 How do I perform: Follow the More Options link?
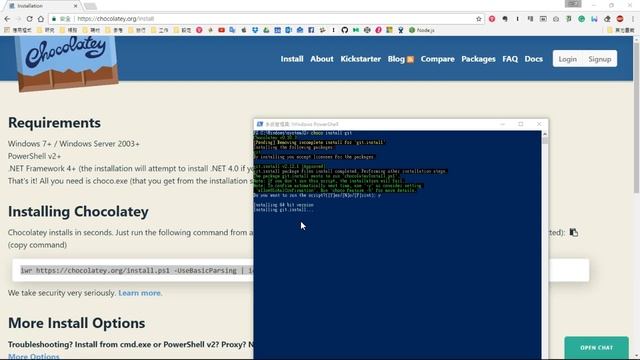(x=33, y=356)
